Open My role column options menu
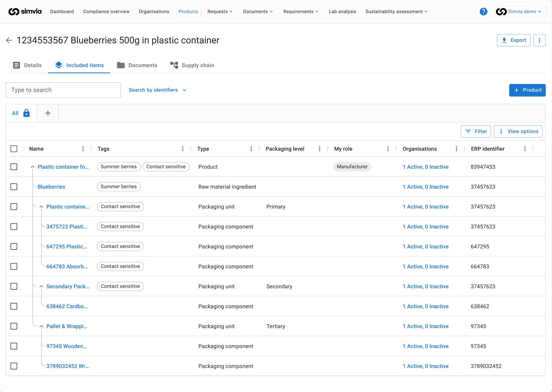This screenshot has width=552, height=392. 388,149
